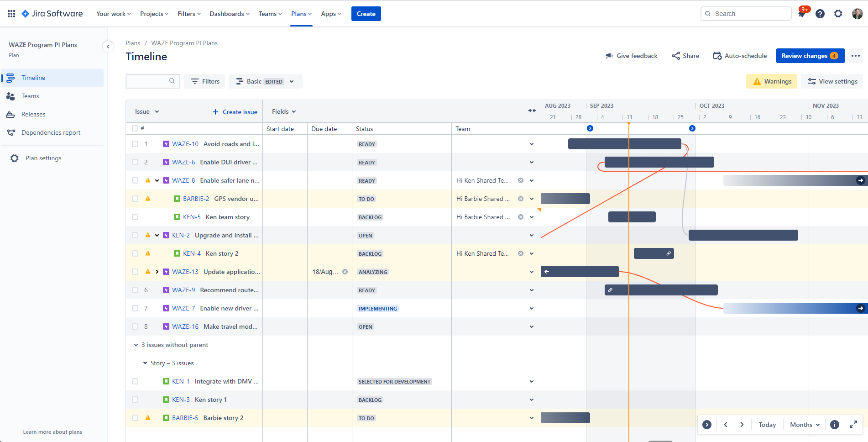Click the WAZE-10 timeline bar
The image size is (868, 442).
(624, 144)
